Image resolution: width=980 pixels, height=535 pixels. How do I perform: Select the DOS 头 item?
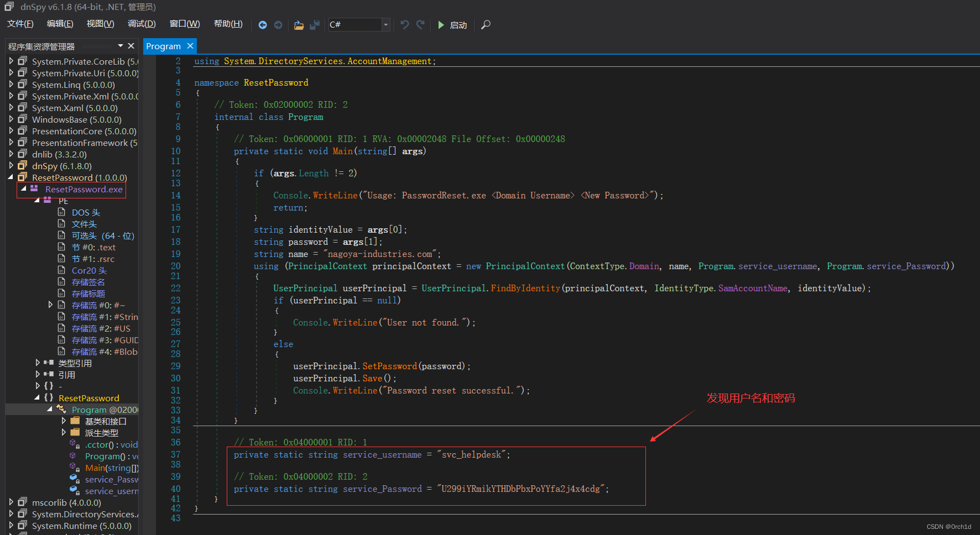click(x=86, y=212)
